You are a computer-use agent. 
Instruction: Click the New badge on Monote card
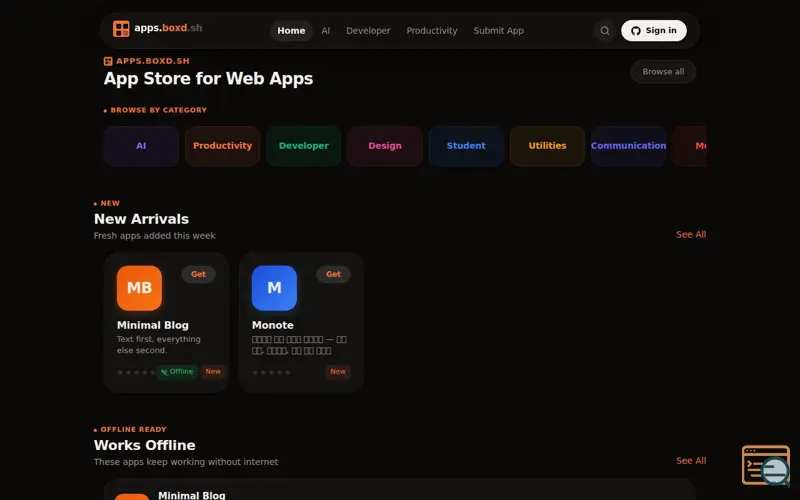point(338,371)
